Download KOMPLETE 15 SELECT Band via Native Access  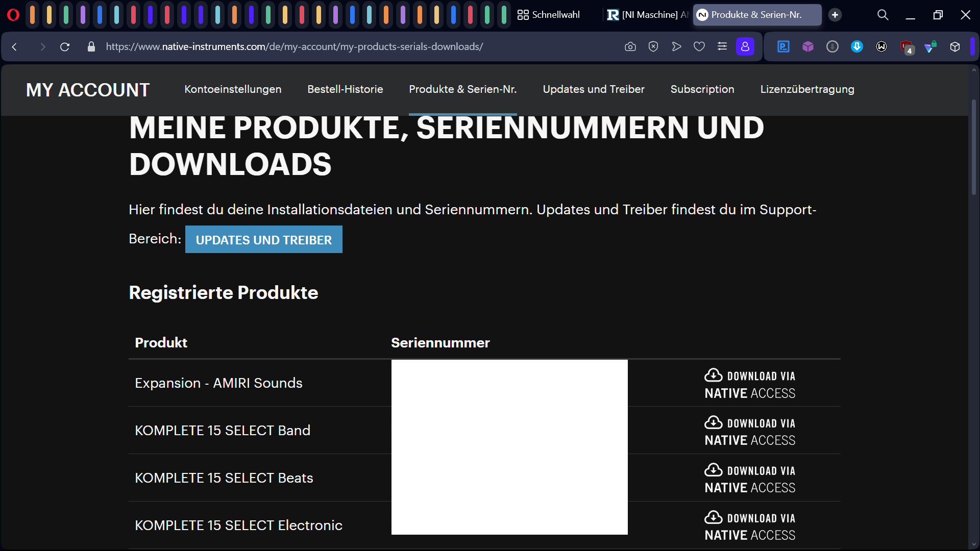(750, 432)
